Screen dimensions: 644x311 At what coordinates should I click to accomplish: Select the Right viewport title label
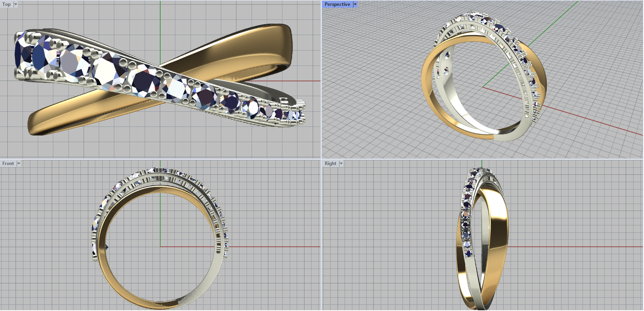click(x=330, y=164)
